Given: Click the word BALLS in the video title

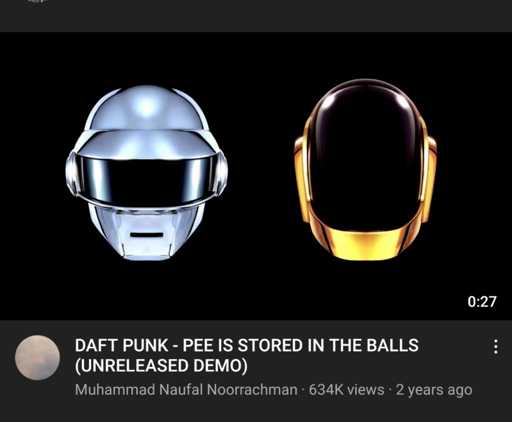Looking at the screenshot, I should pyautogui.click(x=393, y=345).
